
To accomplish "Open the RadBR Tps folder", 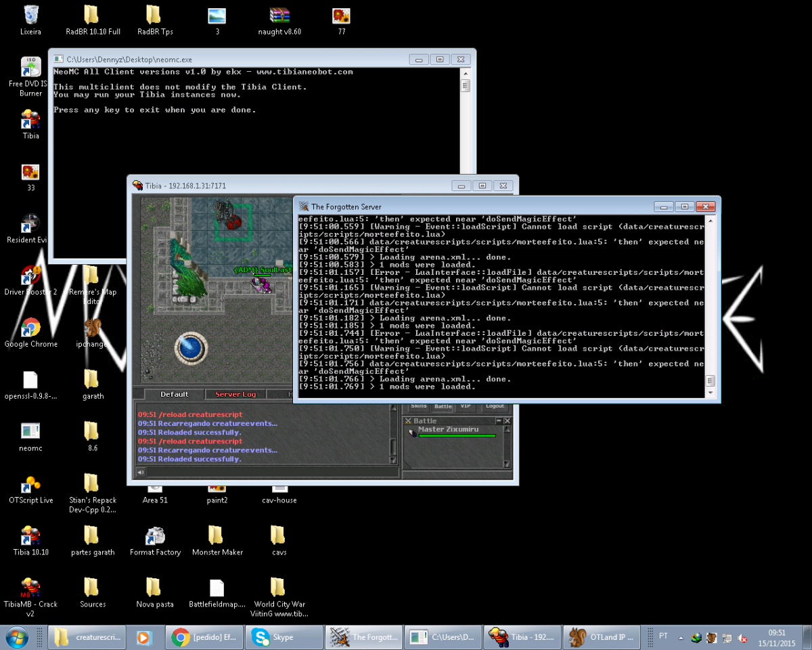I will click(155, 20).
